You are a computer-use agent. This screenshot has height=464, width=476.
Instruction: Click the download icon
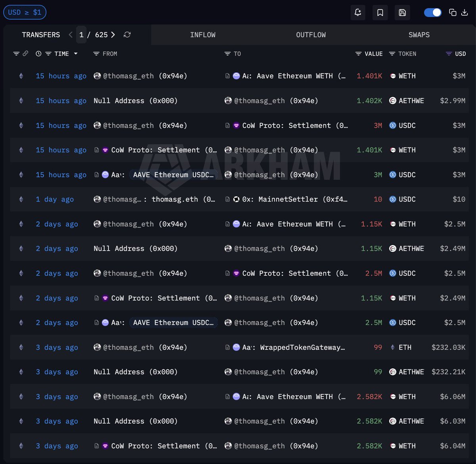click(x=464, y=12)
